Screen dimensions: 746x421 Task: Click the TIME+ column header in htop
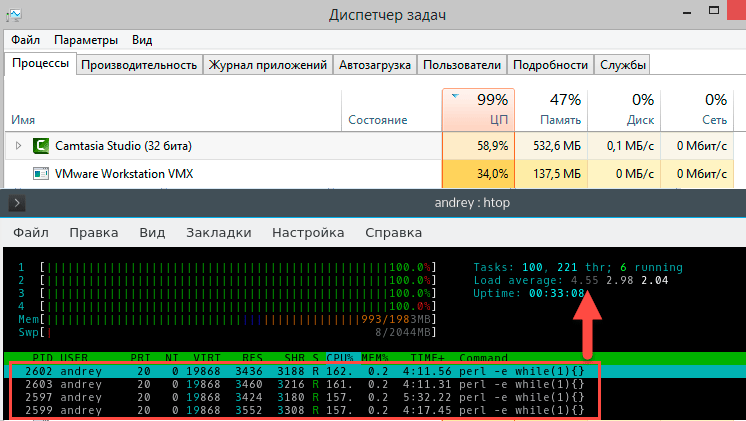coord(428,358)
